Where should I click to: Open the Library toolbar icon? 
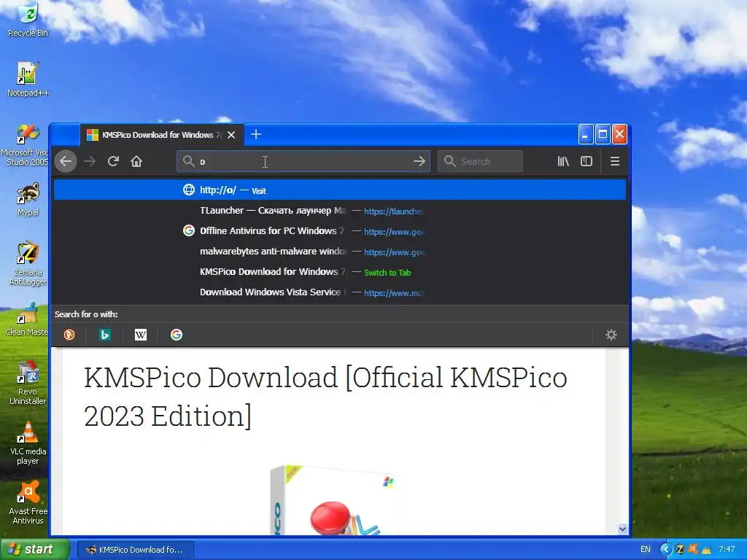point(563,161)
